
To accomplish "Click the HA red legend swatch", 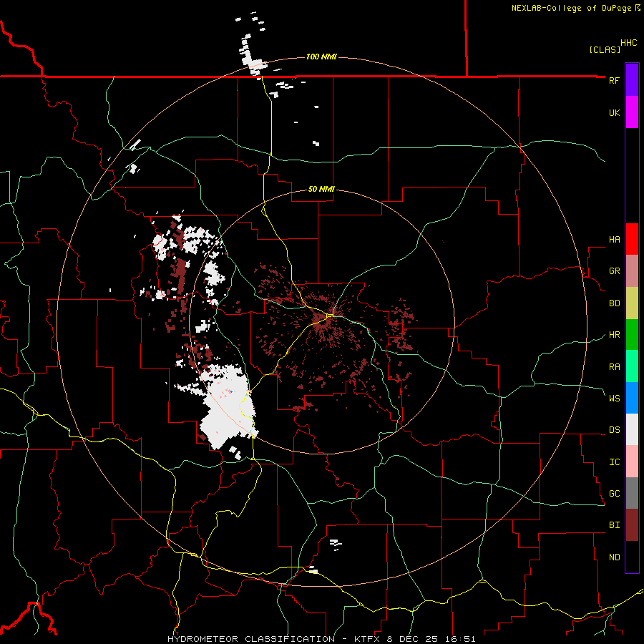I will click(x=632, y=239).
